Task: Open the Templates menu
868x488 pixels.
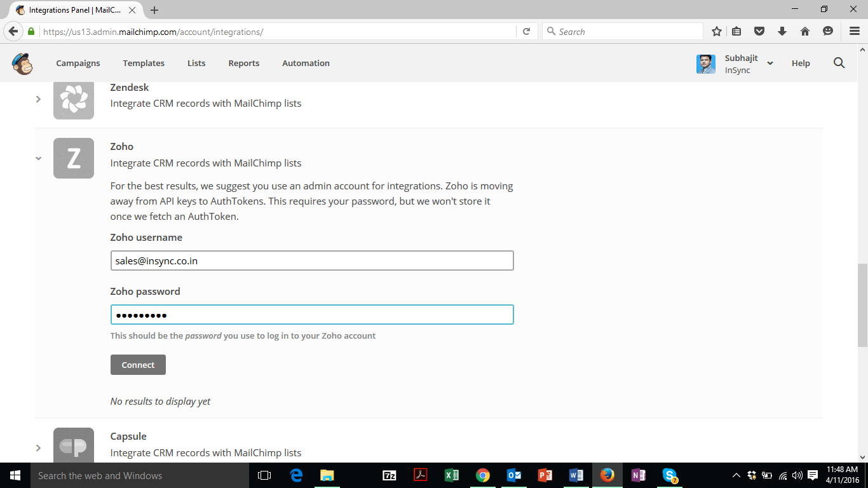Action: tap(144, 63)
